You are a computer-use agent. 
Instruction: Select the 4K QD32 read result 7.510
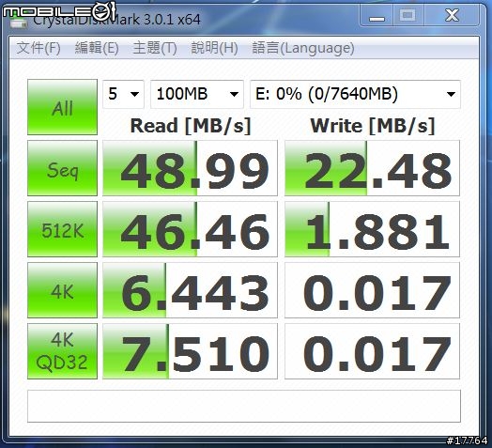click(191, 351)
